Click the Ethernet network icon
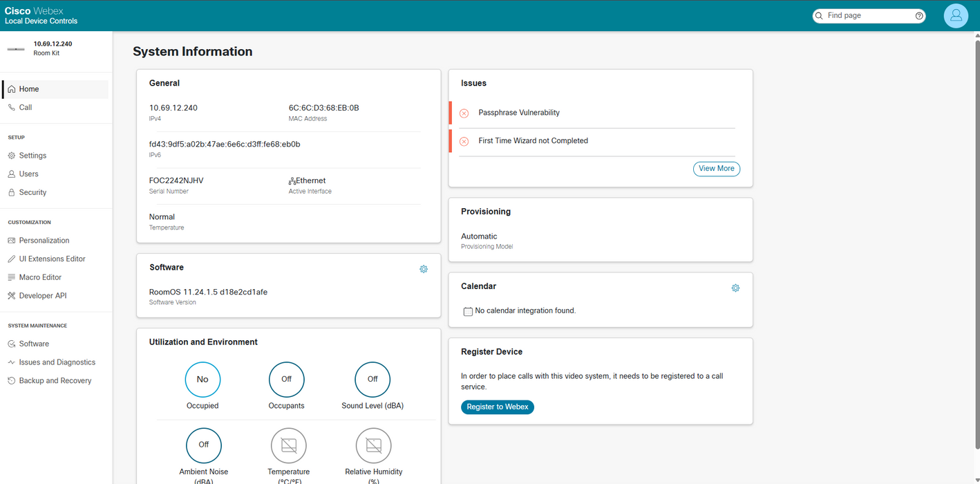 pyautogui.click(x=292, y=181)
